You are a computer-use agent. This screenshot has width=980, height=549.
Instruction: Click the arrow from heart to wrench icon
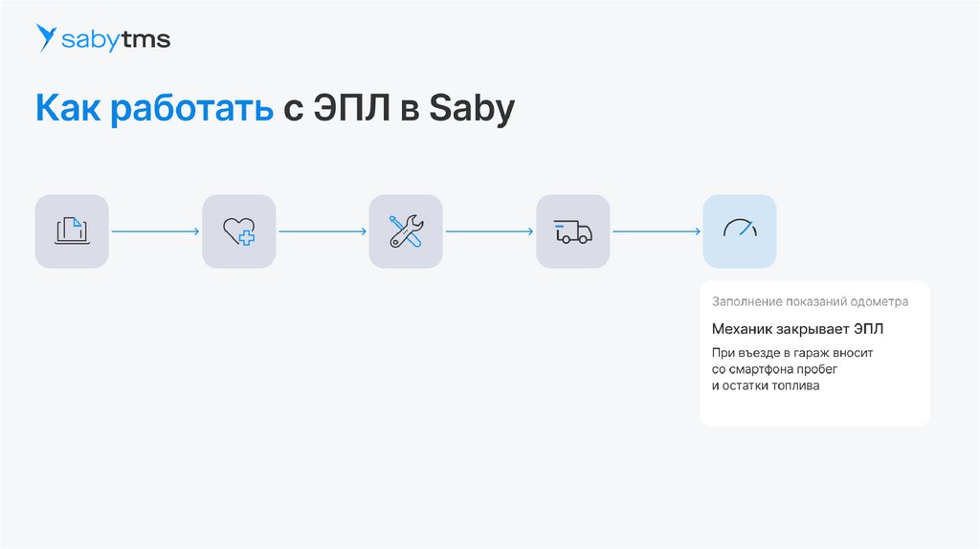click(323, 231)
